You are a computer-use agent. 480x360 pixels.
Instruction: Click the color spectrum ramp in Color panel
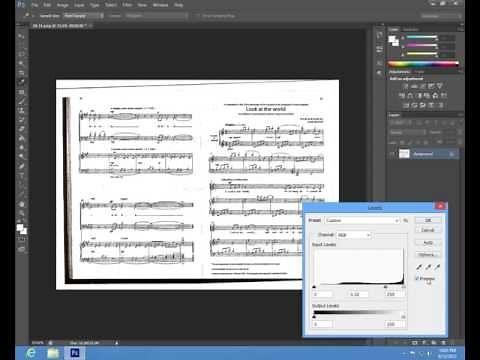tap(423, 64)
